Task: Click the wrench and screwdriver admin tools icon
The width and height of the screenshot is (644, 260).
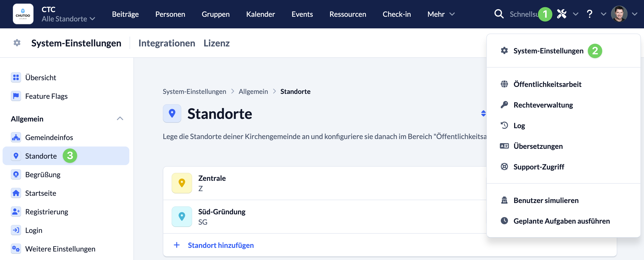Action: [x=562, y=14]
